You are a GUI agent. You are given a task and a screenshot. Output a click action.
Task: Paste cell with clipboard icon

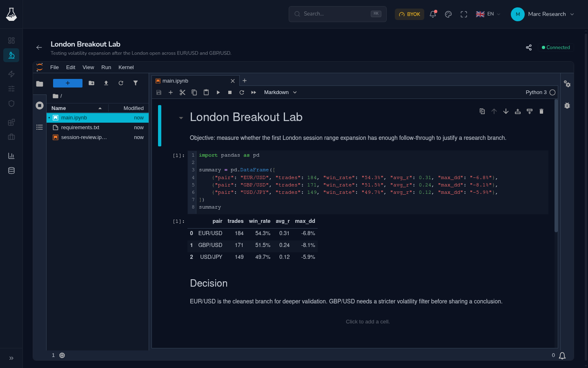(x=206, y=92)
